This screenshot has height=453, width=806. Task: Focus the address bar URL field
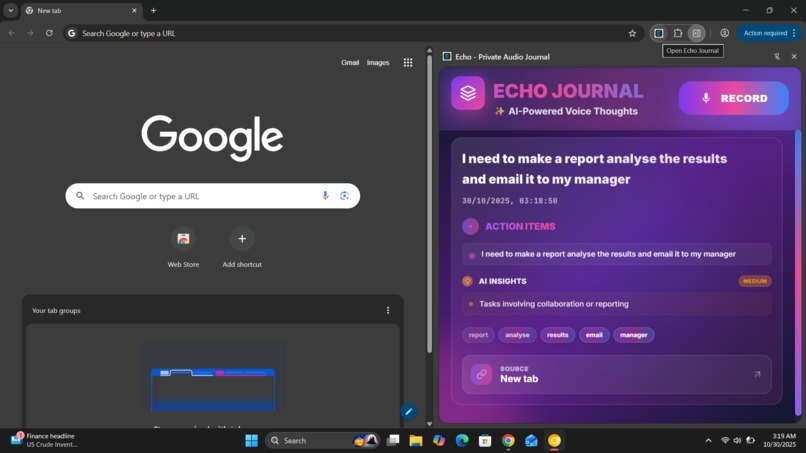click(352, 33)
